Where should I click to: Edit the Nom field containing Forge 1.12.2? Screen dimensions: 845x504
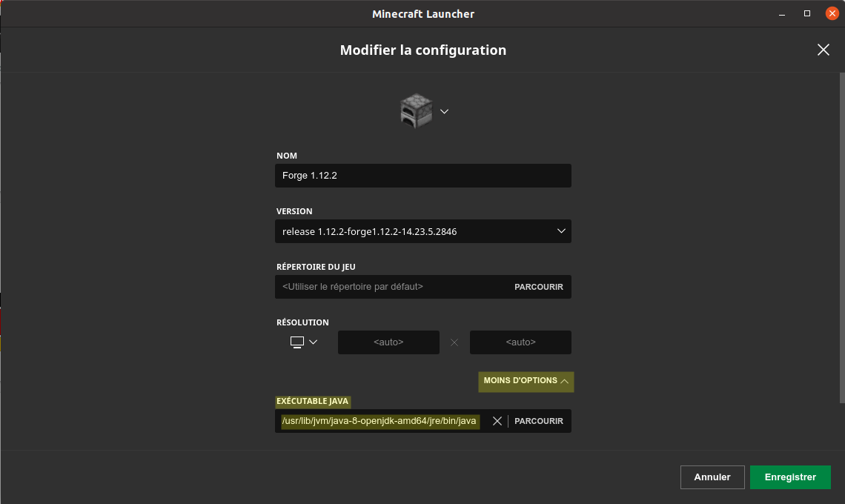[x=423, y=176]
